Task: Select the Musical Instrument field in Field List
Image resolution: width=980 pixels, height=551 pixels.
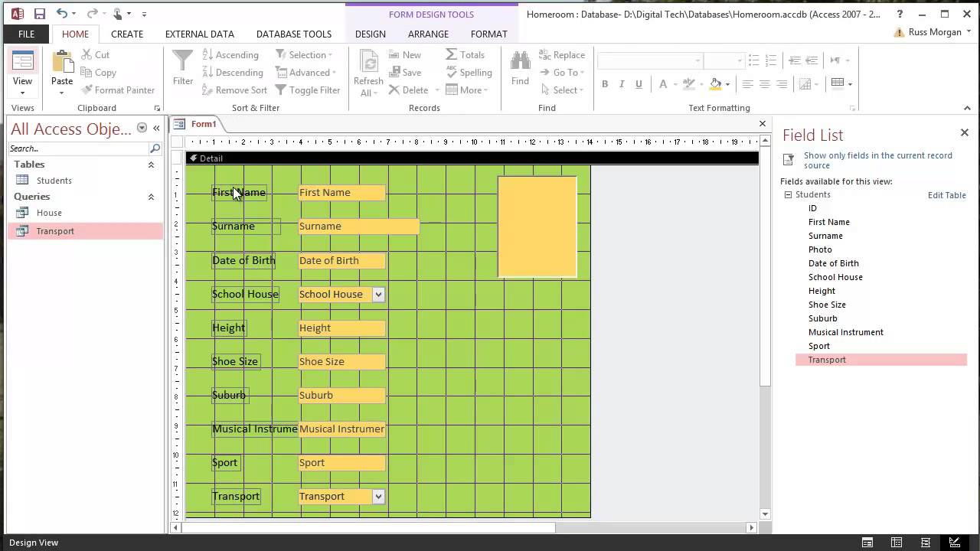Action: 846,332
